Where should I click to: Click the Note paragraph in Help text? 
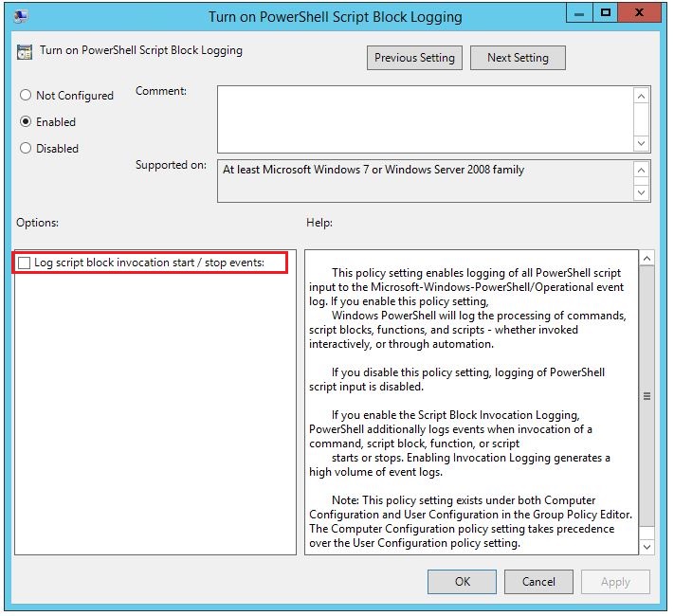pyautogui.click(x=471, y=521)
